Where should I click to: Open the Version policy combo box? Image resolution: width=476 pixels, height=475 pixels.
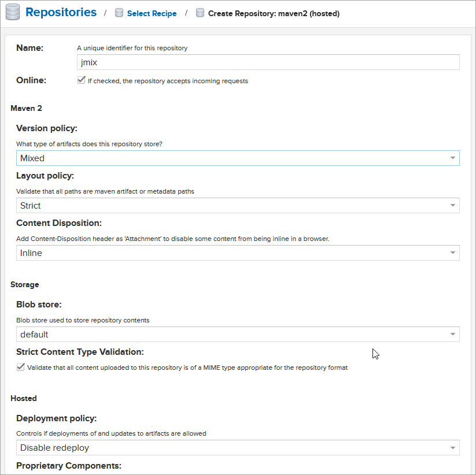point(237,158)
